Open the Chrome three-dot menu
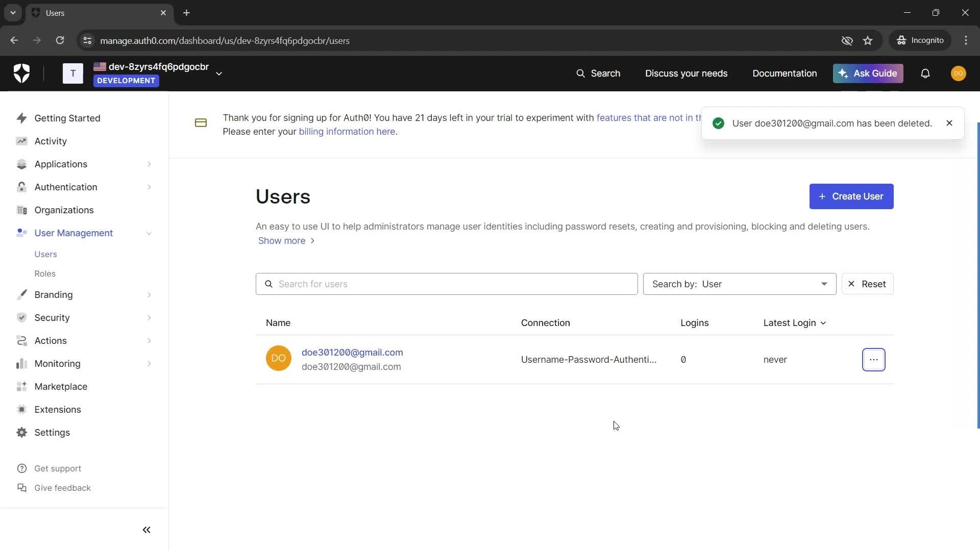The image size is (980, 551). (966, 40)
